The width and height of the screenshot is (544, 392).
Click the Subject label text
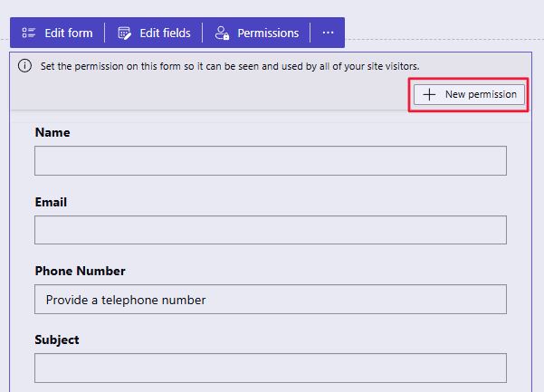point(57,339)
